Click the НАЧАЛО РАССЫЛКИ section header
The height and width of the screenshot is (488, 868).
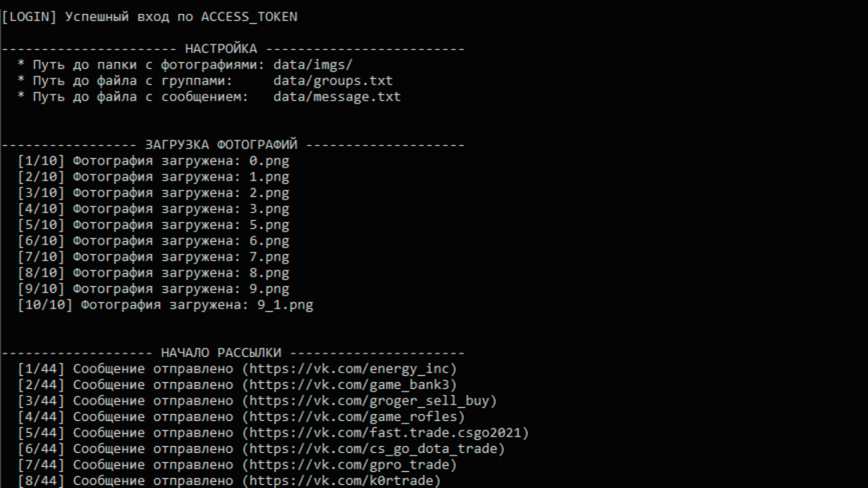pos(221,353)
